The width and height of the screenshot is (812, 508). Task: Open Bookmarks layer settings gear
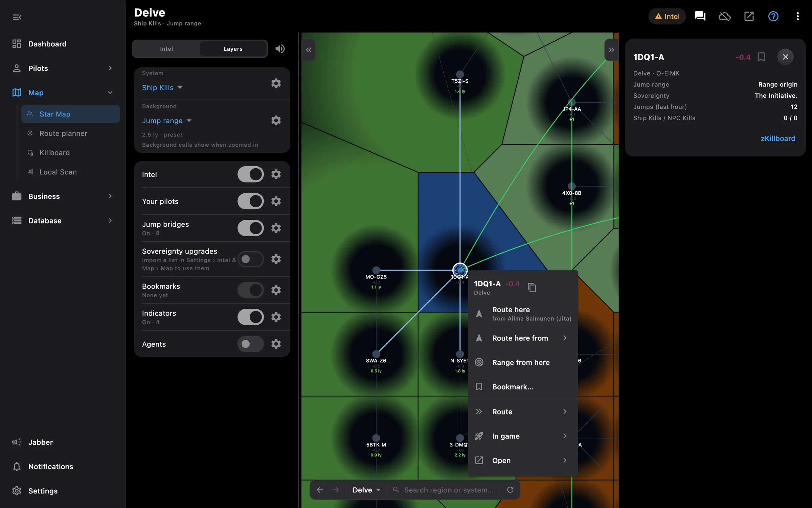tap(276, 290)
